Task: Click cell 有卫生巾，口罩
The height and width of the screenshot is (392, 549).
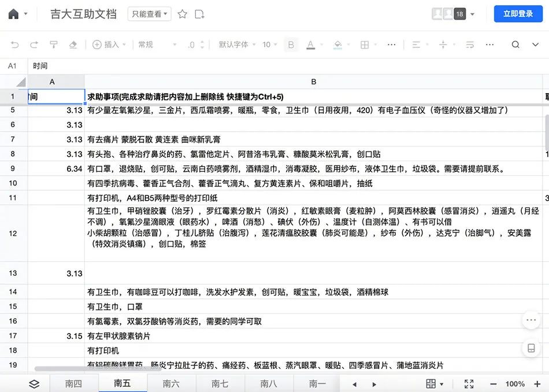Action: coord(314,306)
